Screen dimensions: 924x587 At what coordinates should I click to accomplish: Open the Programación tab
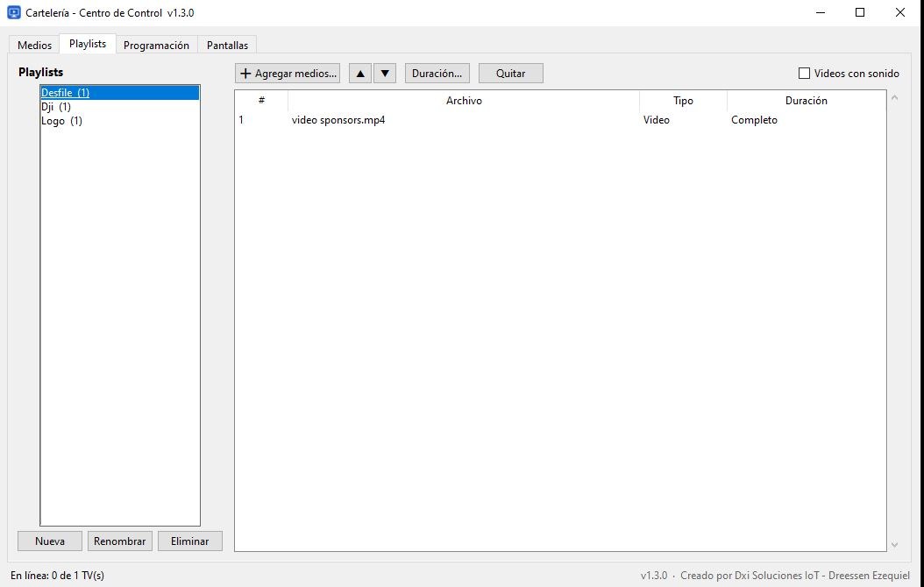pyautogui.click(x=156, y=46)
